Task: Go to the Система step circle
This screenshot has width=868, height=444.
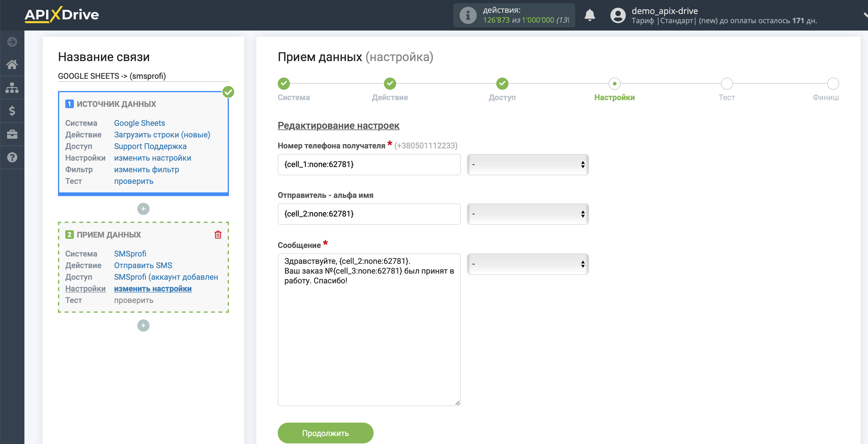Action: click(x=284, y=84)
